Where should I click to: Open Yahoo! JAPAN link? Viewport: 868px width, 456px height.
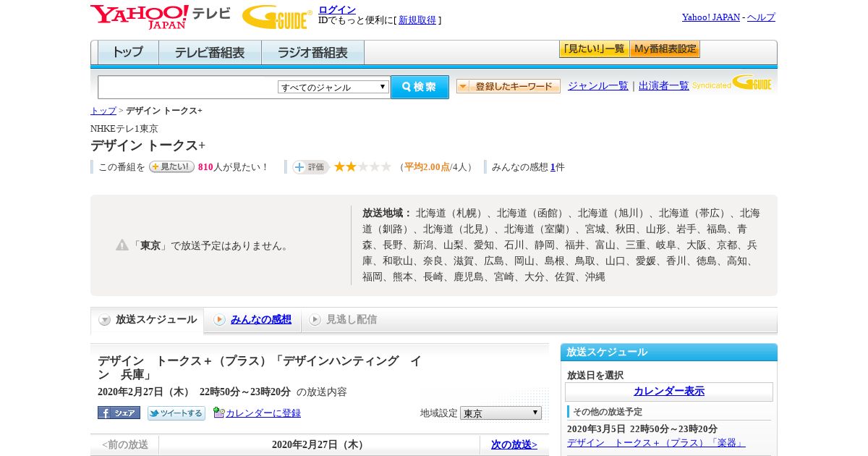click(711, 17)
